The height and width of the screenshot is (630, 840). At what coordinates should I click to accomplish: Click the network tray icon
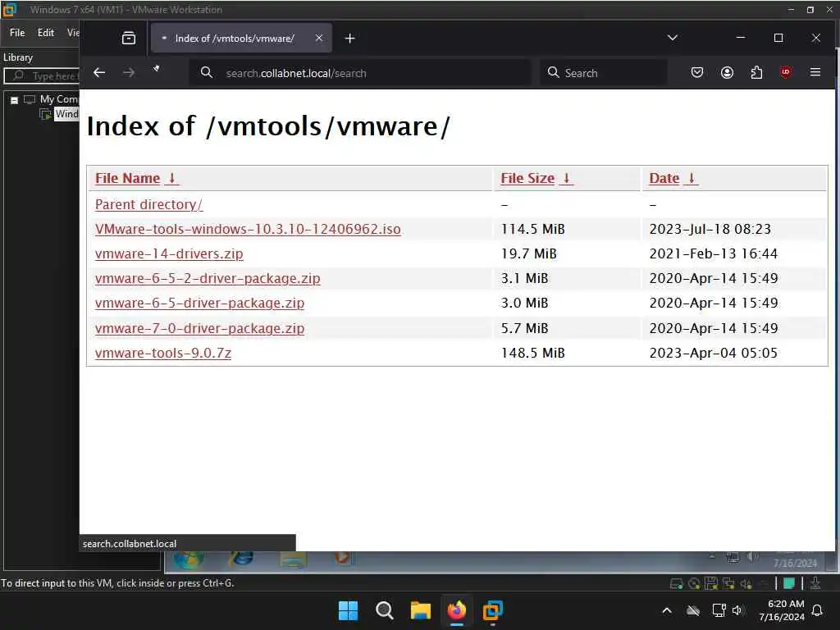(x=719, y=610)
